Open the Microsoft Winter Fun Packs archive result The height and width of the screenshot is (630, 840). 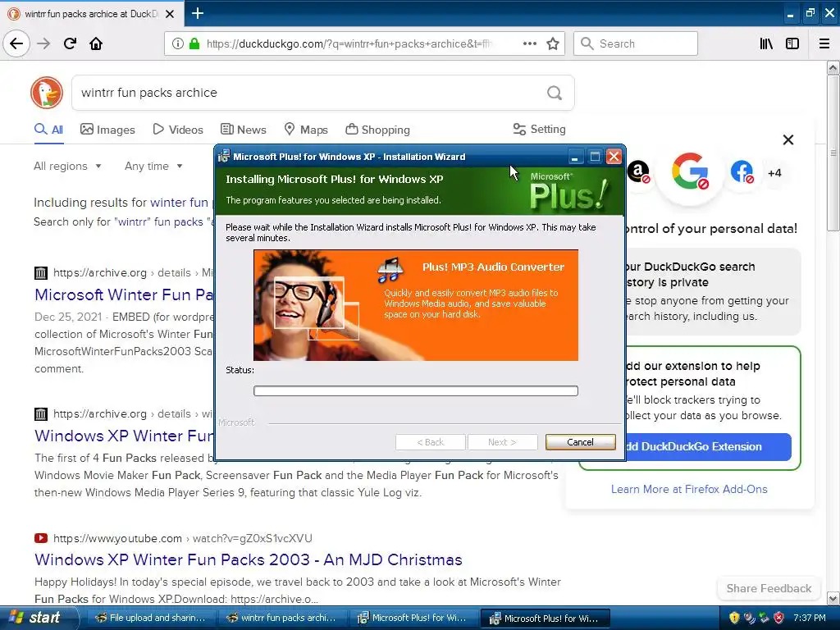124,294
